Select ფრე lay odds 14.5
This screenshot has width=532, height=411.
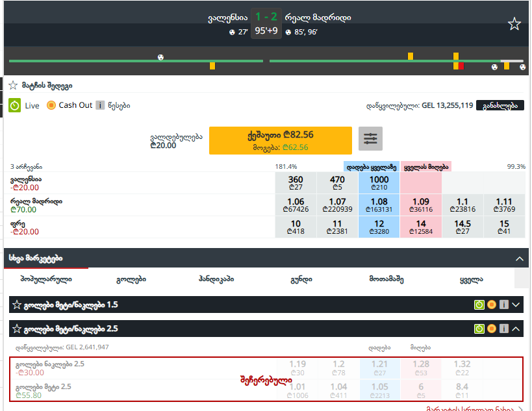[462, 227]
